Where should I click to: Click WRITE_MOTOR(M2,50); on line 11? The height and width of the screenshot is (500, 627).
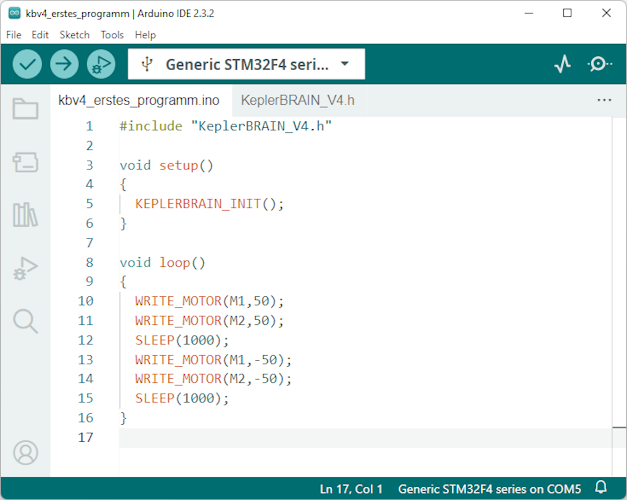click(209, 320)
